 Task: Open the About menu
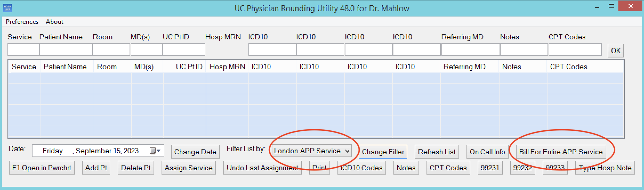pos(54,22)
